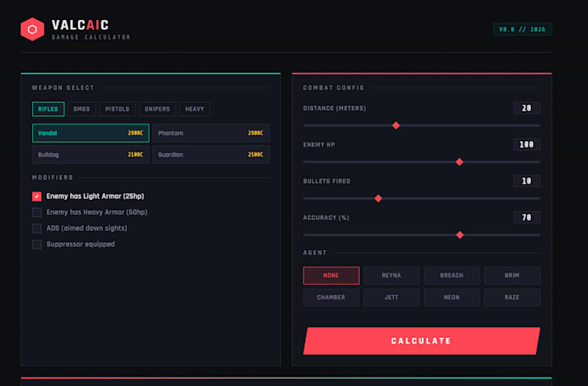588x386 pixels.
Task: Click the Enemy HP label
Action: pos(319,145)
